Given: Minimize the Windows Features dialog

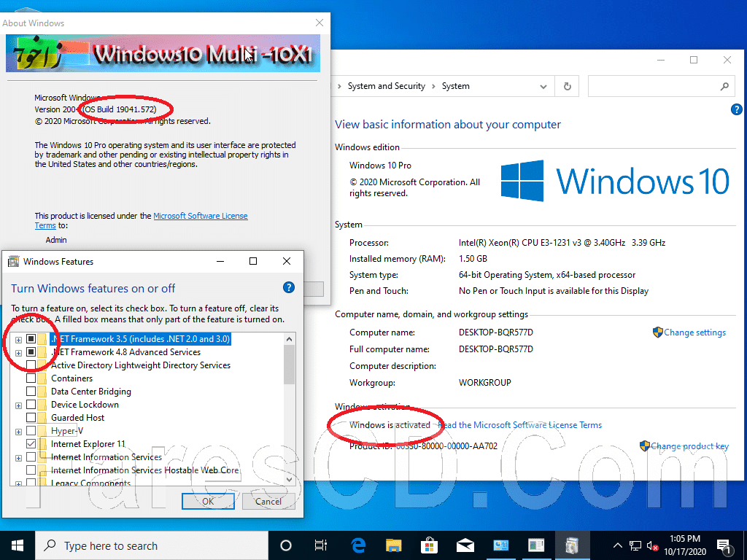Looking at the screenshot, I should [220, 261].
